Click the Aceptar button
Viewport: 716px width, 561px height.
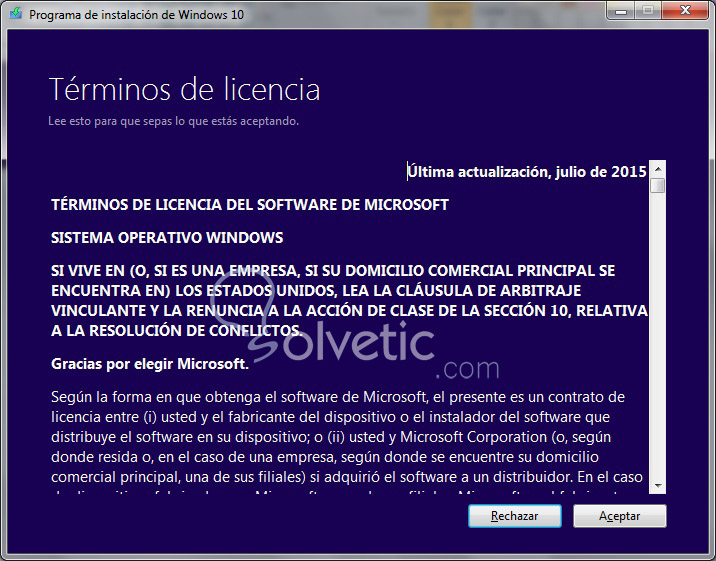click(x=620, y=516)
